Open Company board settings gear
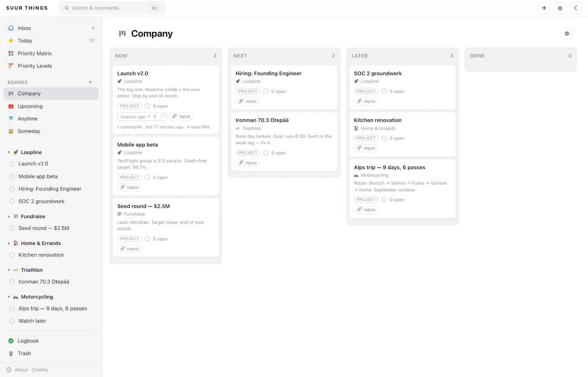588x377 pixels. click(x=567, y=33)
